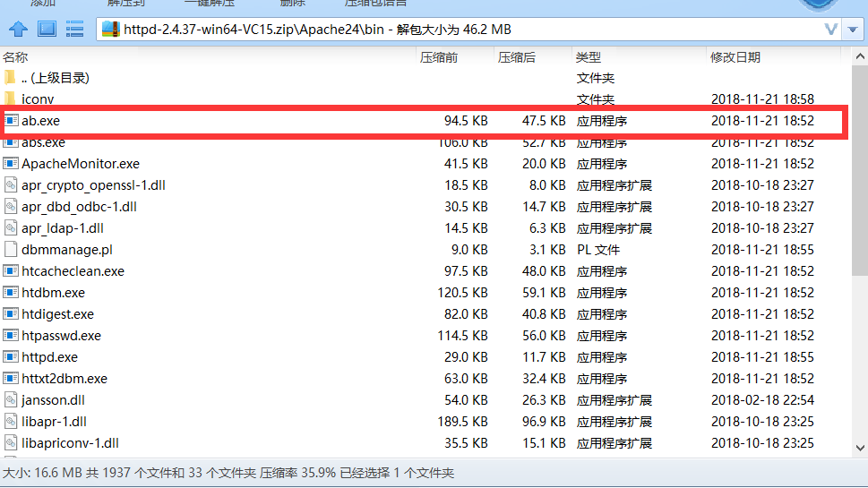Screen dimensions: 868x488
Task: Click the status bar summary text
Action: [228, 473]
